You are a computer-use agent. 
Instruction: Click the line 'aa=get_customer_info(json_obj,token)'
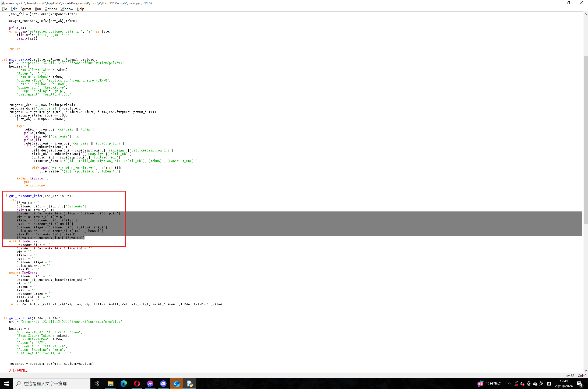tap(43, 21)
